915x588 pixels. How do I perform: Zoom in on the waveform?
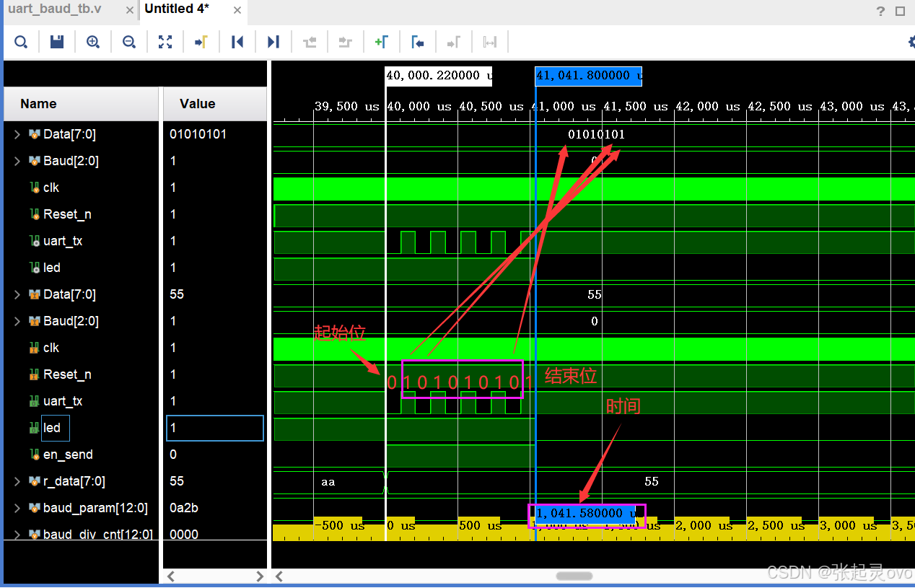point(93,42)
